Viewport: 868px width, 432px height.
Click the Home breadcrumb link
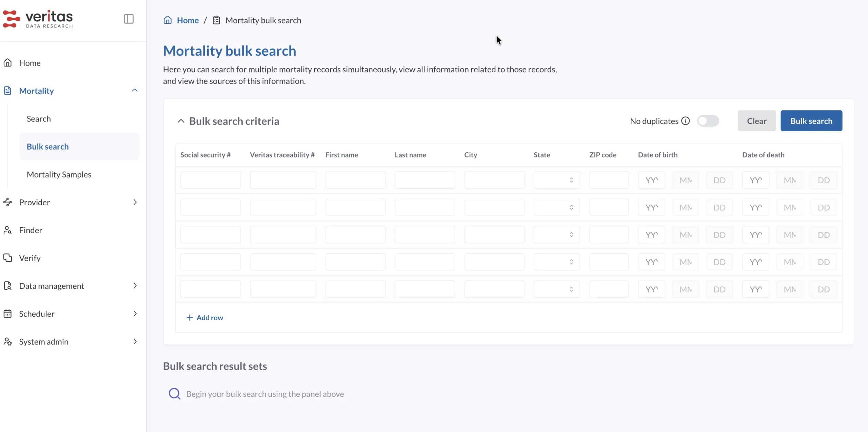pyautogui.click(x=188, y=20)
